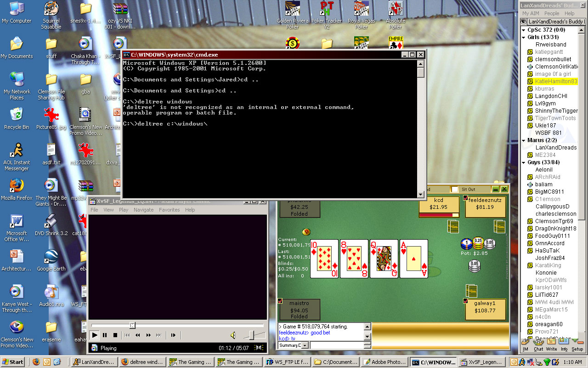Open Navigate menu in Media Player Classic
This screenshot has width=588, height=368.
pyautogui.click(x=144, y=210)
